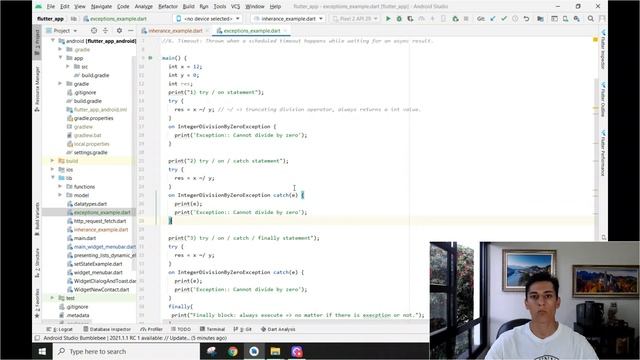Viewport: 640px width, 360px height.
Task: Click the Git update project arrow icon
Action: pyautogui.click(x=493, y=19)
